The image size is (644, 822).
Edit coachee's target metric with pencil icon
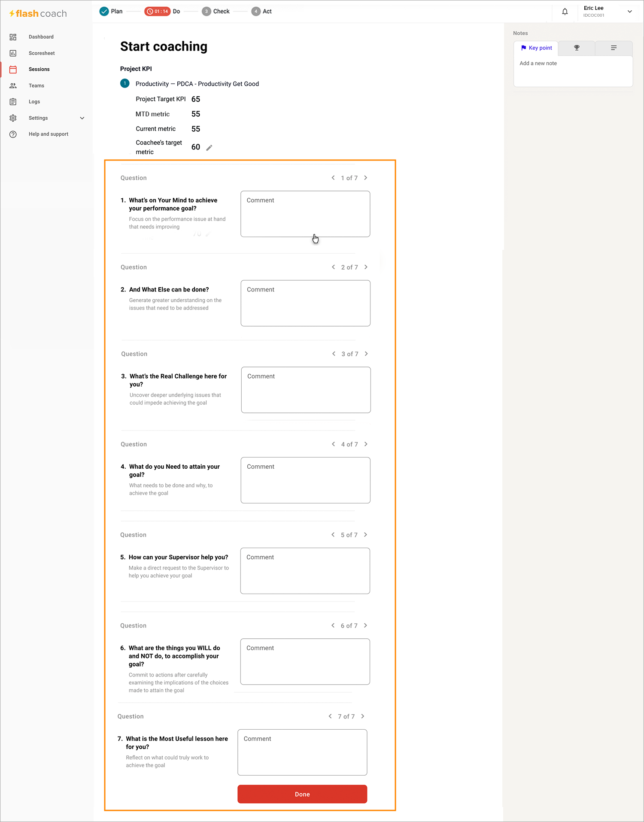pyautogui.click(x=209, y=148)
